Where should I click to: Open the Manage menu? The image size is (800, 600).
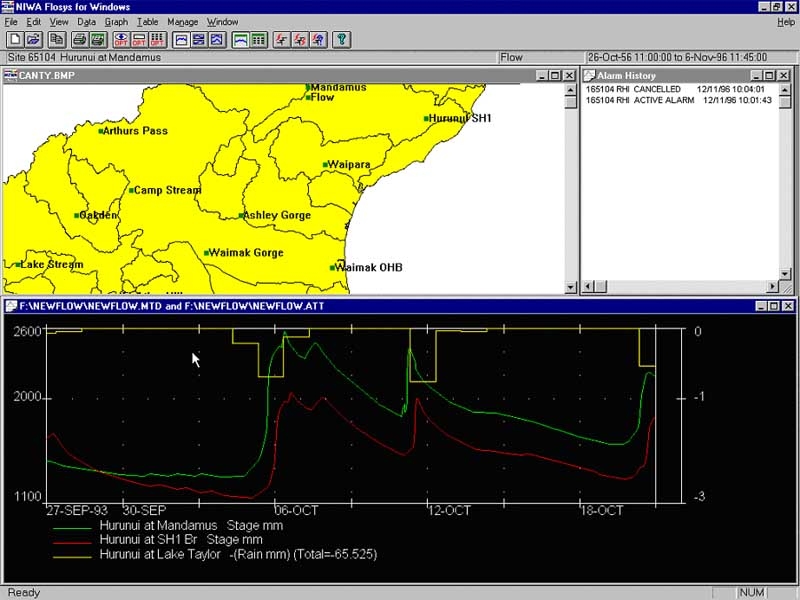pos(182,22)
